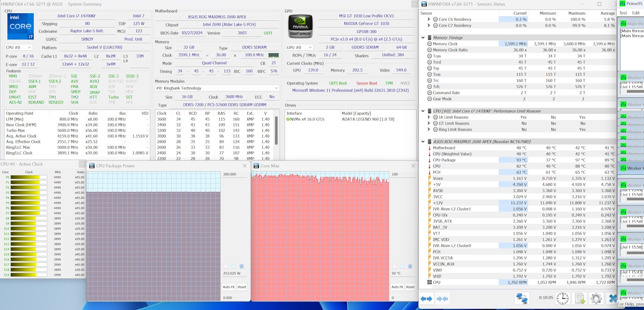Open sensor settings gear icon
644x310 pixels.
click(595, 298)
